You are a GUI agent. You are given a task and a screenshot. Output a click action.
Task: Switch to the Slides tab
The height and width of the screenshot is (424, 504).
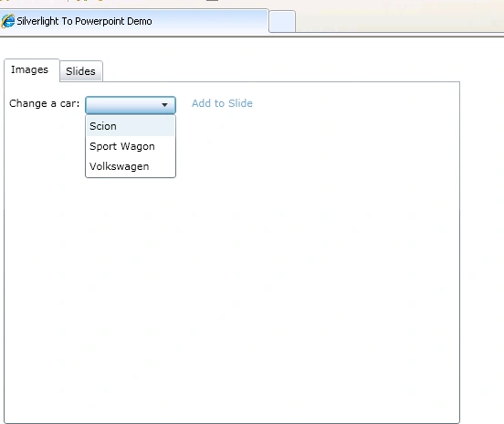(x=80, y=71)
